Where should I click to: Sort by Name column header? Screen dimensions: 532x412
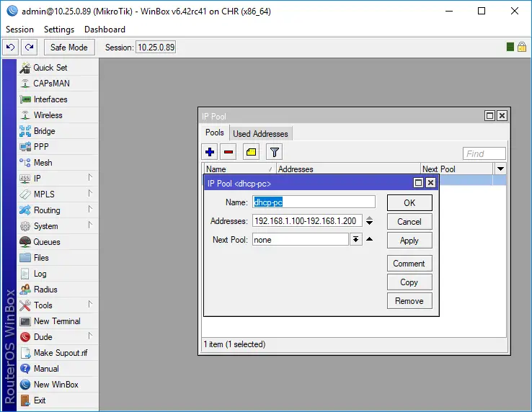(x=240, y=169)
